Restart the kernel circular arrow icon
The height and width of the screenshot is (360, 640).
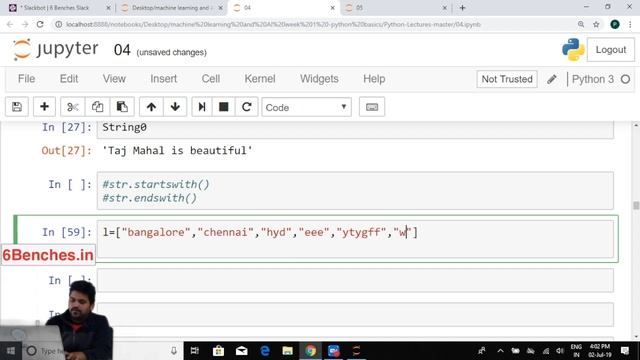pyautogui.click(x=247, y=107)
